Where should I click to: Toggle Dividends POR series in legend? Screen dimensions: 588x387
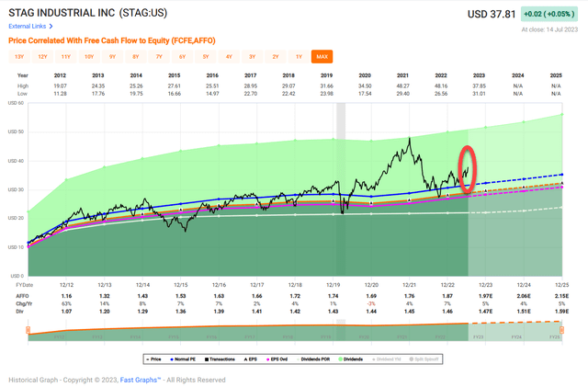[312, 359]
